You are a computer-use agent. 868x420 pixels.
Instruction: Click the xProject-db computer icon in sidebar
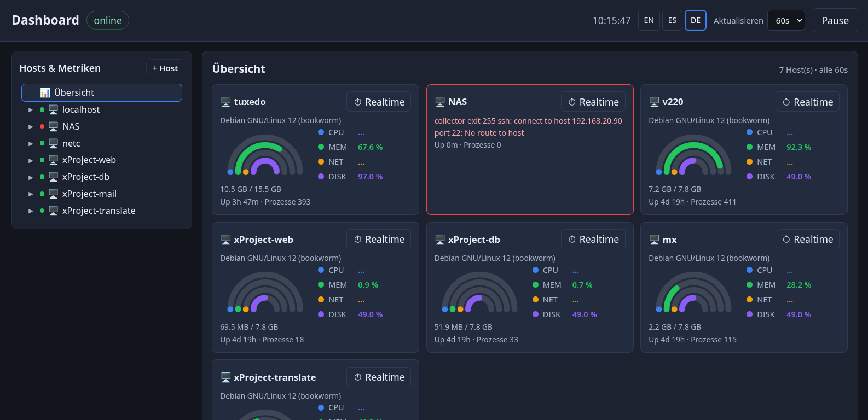[x=53, y=177]
